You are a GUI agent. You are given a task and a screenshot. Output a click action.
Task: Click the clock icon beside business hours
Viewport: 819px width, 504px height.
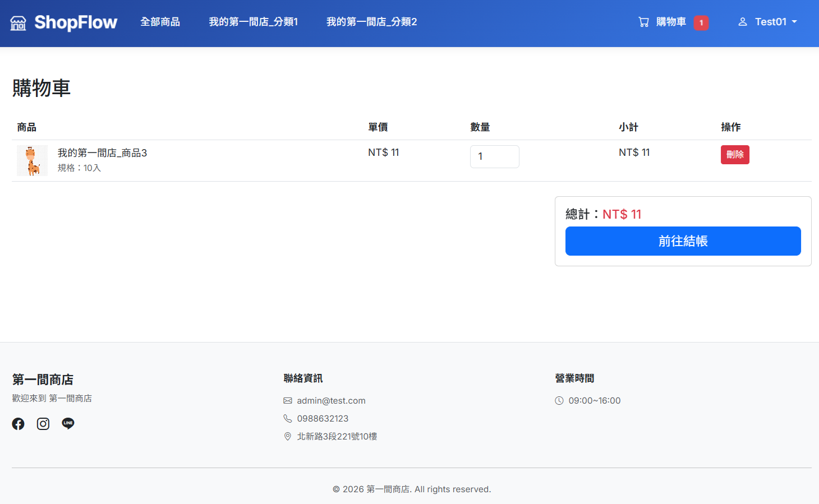[559, 400]
